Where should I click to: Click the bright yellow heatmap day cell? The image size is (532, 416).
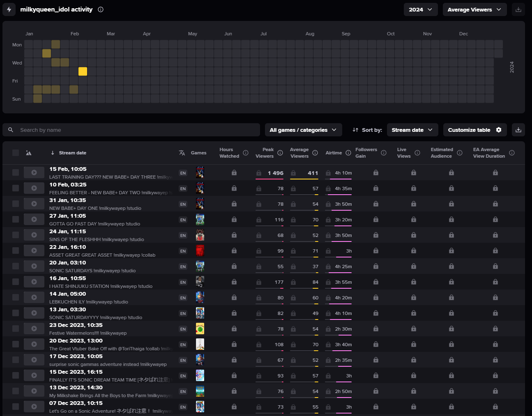coord(83,71)
